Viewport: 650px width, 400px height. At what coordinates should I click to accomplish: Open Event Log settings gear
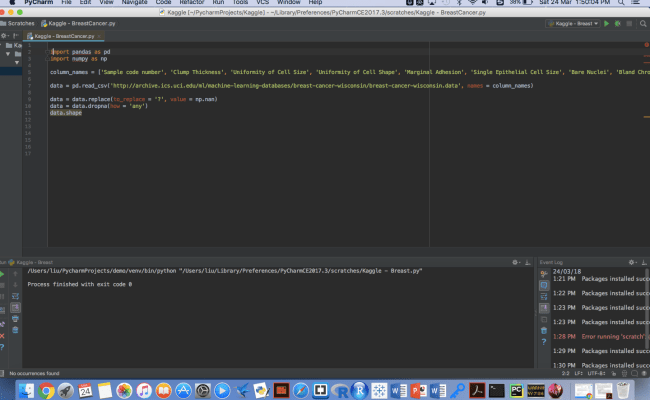(x=632, y=262)
